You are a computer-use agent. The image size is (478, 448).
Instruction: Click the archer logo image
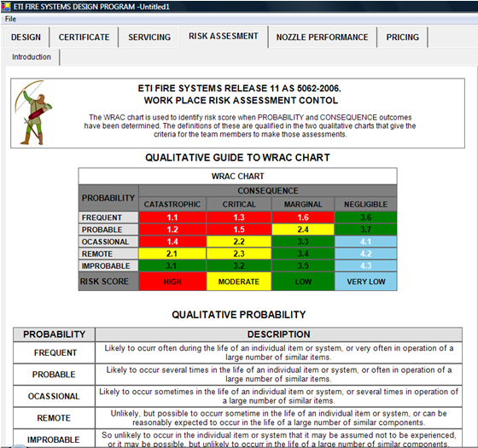33,113
